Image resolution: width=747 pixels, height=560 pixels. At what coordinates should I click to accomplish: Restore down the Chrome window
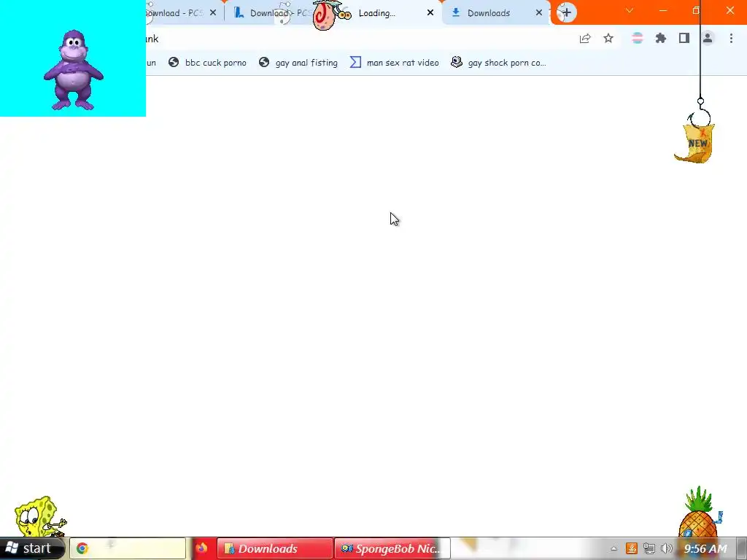pos(696,10)
